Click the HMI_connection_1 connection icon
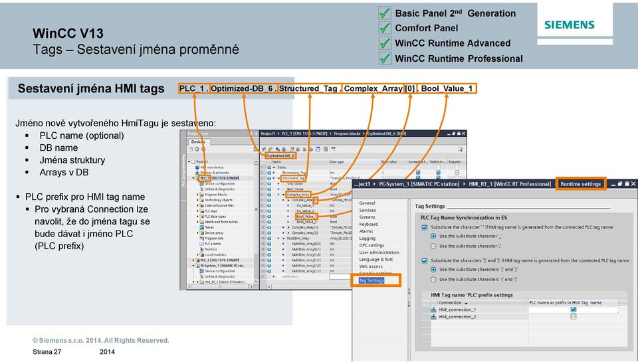 [433, 310]
